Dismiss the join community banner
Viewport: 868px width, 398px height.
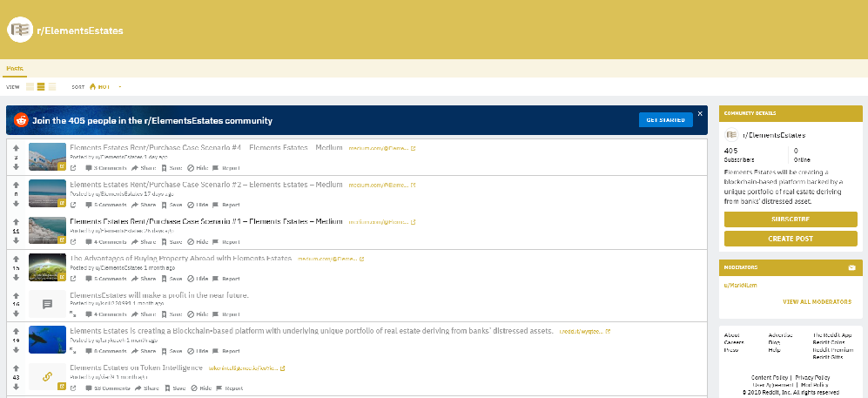(700, 113)
